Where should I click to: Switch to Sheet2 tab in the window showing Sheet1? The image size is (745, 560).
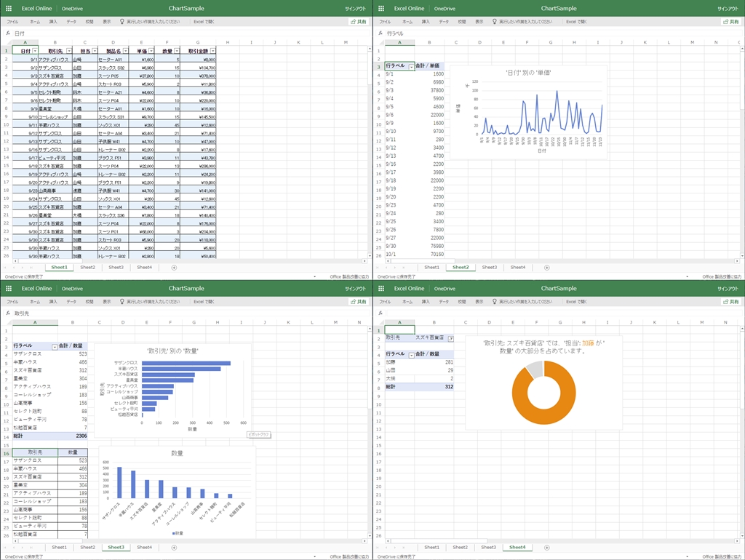click(x=87, y=268)
